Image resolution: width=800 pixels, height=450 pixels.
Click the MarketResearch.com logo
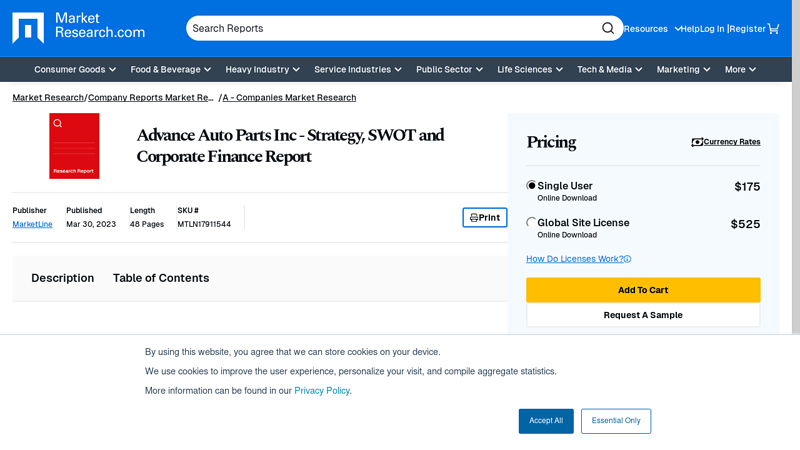(79, 28)
